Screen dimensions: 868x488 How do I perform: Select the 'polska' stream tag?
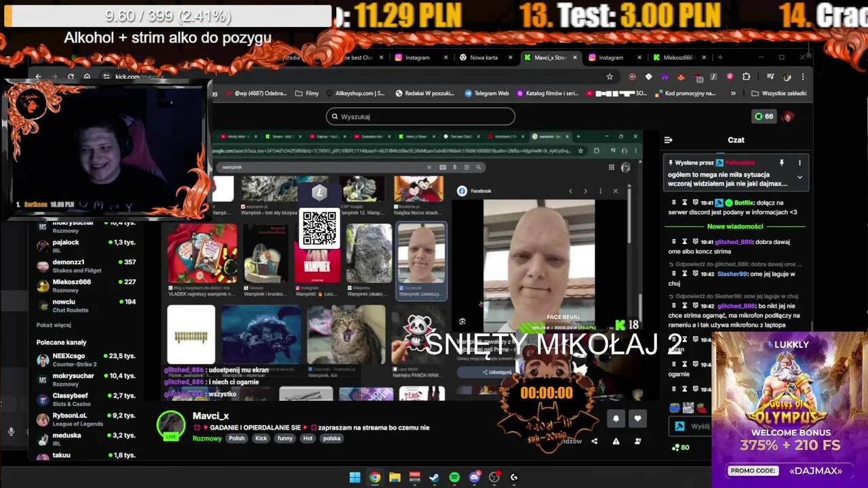point(332,439)
